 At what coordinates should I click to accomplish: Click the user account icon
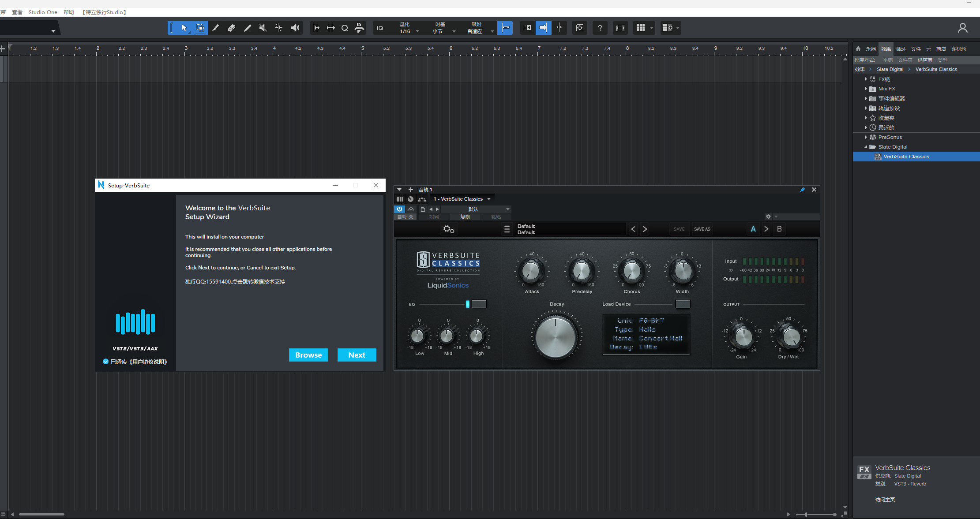click(x=963, y=28)
